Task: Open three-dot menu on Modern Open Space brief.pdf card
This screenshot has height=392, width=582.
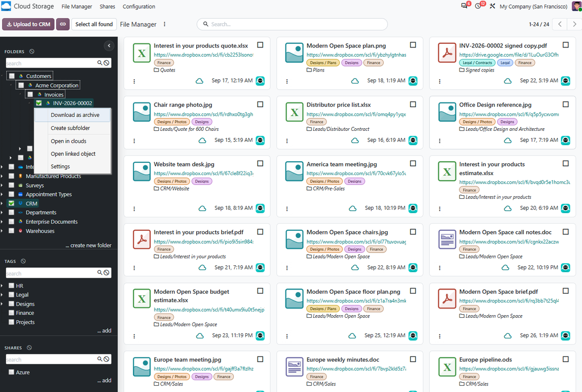Action: tap(439, 336)
